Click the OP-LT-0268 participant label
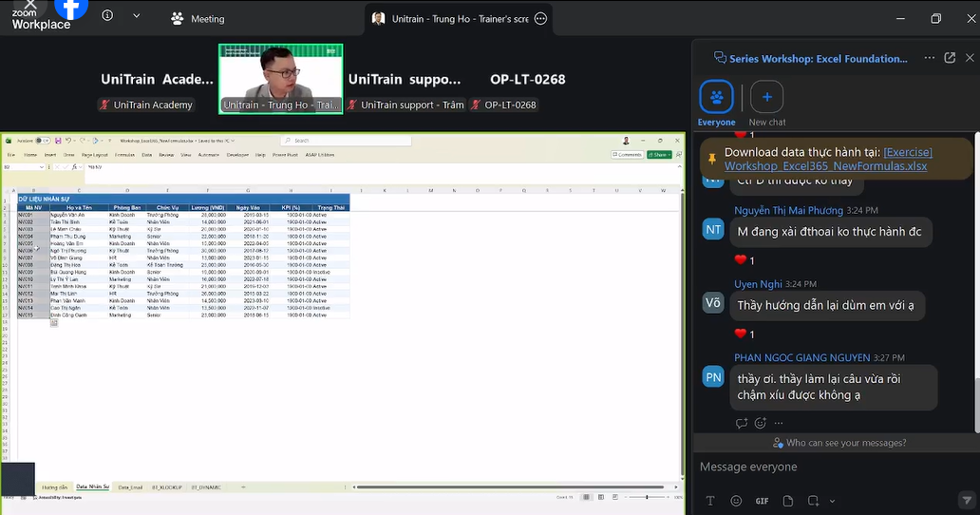The image size is (980, 515). click(503, 105)
